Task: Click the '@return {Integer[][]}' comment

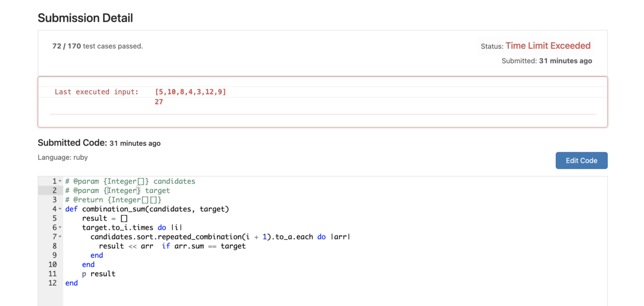Action: (x=113, y=200)
